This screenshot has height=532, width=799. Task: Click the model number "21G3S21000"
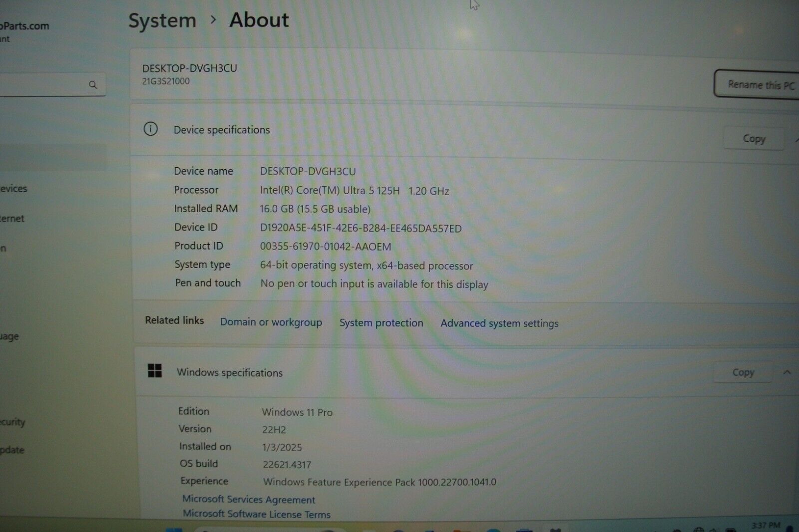tap(166, 81)
